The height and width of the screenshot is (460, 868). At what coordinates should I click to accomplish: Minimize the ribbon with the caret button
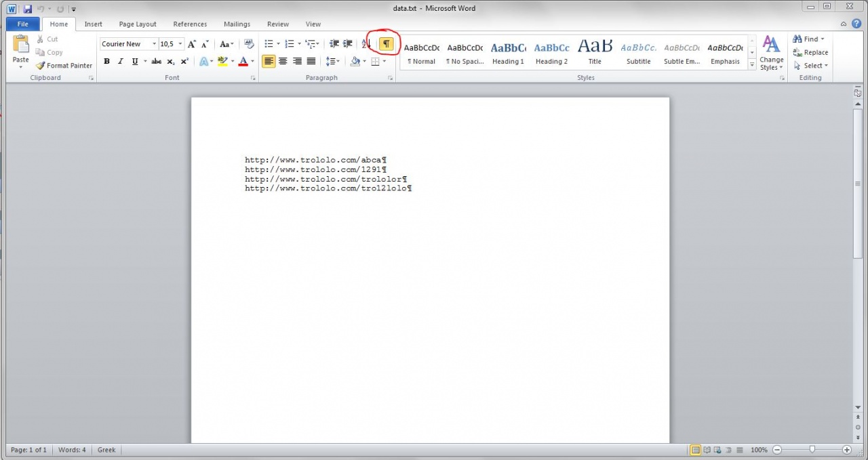tap(844, 24)
